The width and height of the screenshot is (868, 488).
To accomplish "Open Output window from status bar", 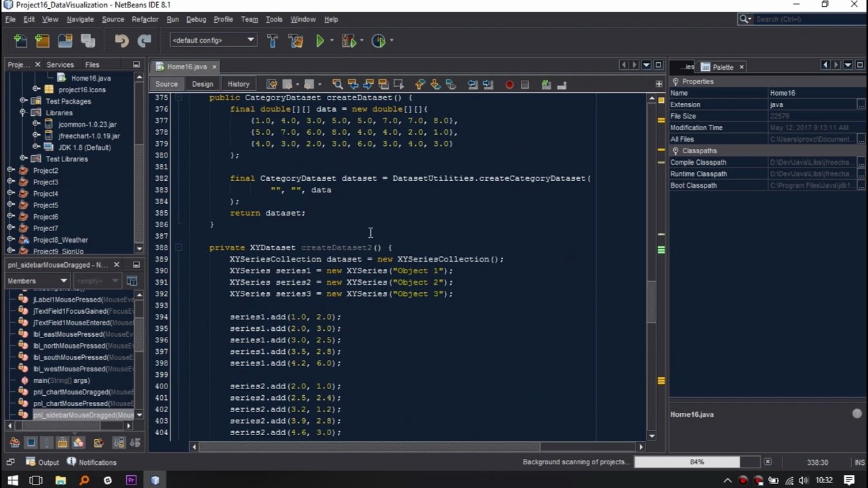I will pyautogui.click(x=43, y=462).
